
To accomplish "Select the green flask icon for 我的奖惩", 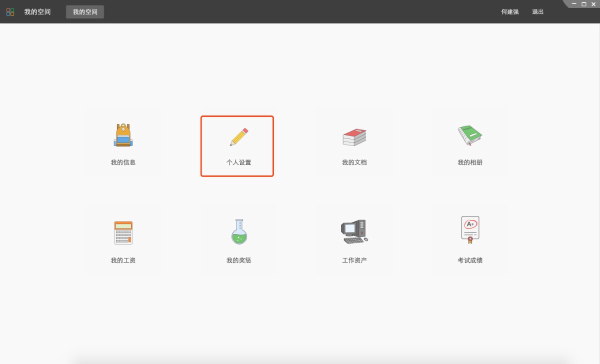I will click(239, 232).
